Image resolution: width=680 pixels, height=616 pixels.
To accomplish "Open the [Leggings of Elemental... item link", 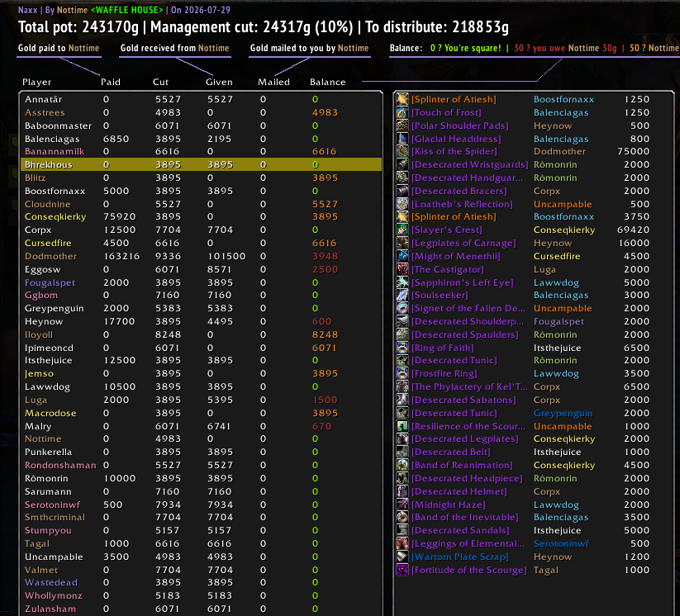I will pos(468,543).
